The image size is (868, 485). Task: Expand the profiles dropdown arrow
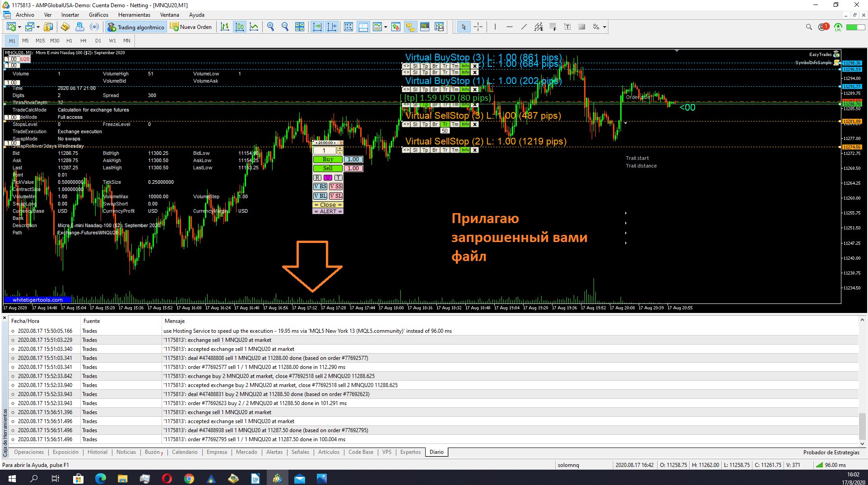(38, 27)
